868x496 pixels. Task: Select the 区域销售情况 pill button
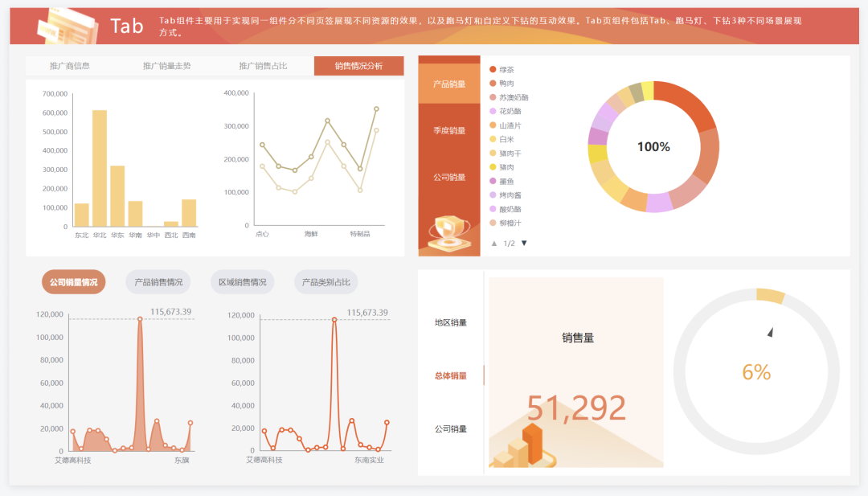[243, 282]
